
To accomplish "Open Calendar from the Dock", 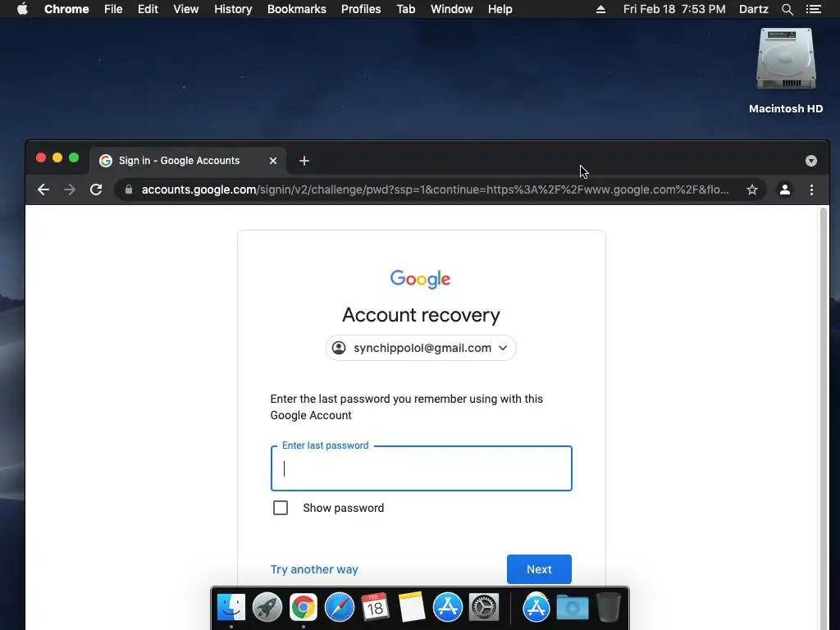I will click(375, 608).
